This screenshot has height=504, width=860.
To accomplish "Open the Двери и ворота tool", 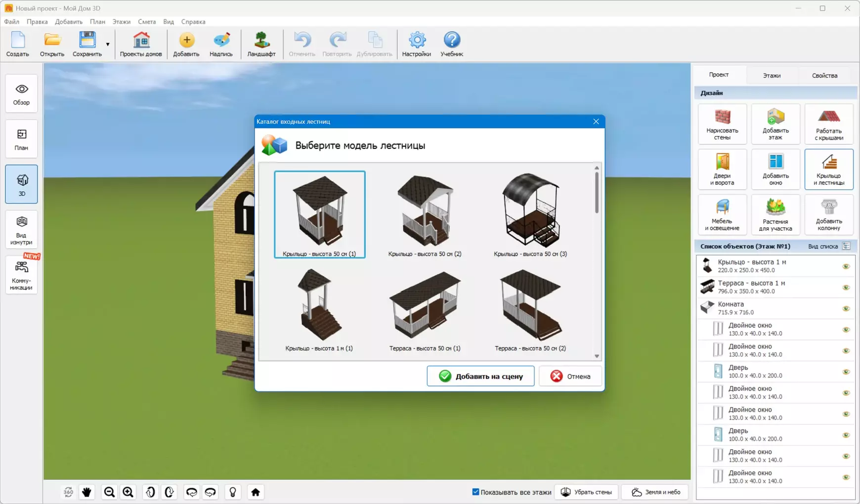I will [x=722, y=169].
